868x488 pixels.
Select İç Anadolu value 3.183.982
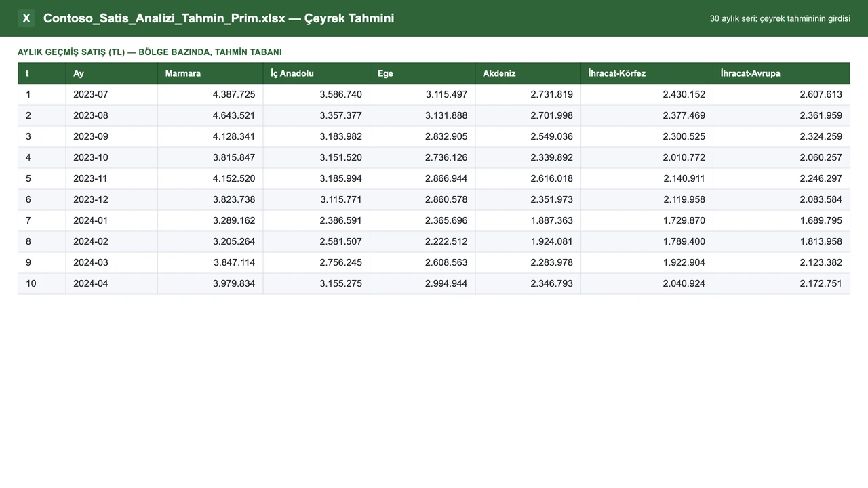click(x=316, y=136)
